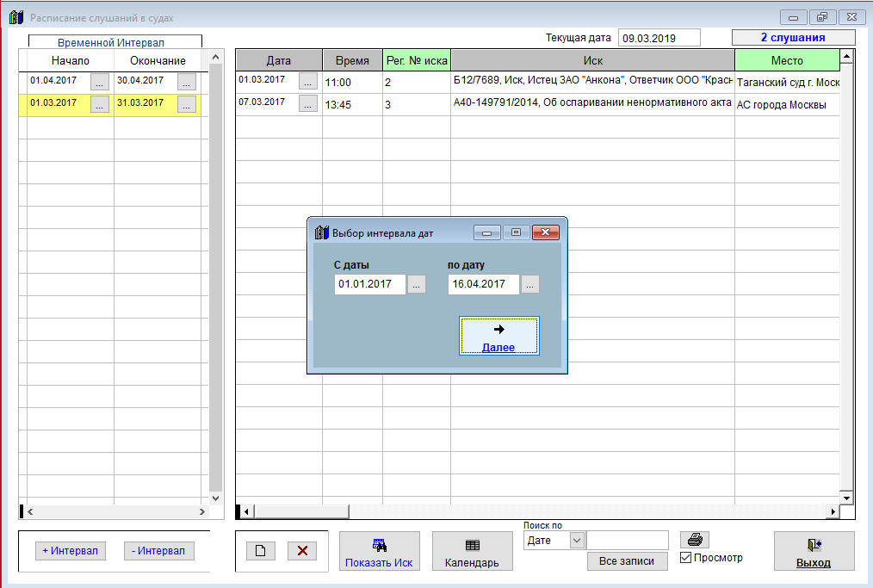873x588 pixels.
Task: Select registration number cell 2
Action: [417, 82]
